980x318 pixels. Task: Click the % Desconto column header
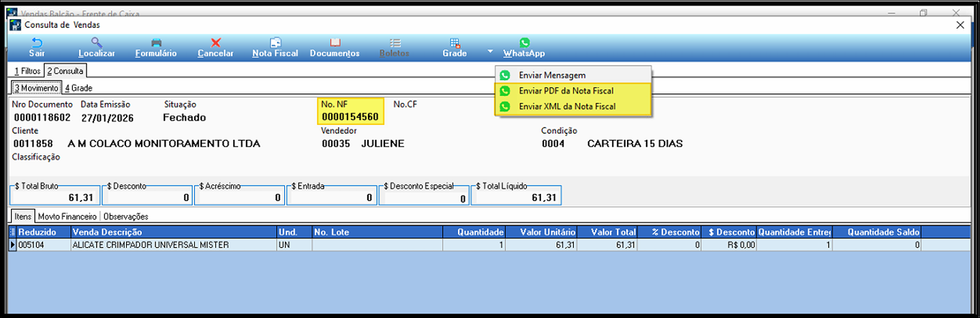pyautogui.click(x=669, y=232)
